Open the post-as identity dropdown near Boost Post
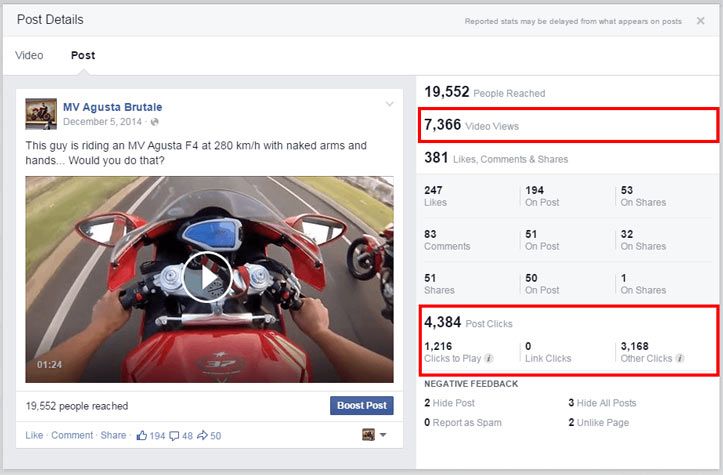The image size is (723, 475). click(374, 435)
